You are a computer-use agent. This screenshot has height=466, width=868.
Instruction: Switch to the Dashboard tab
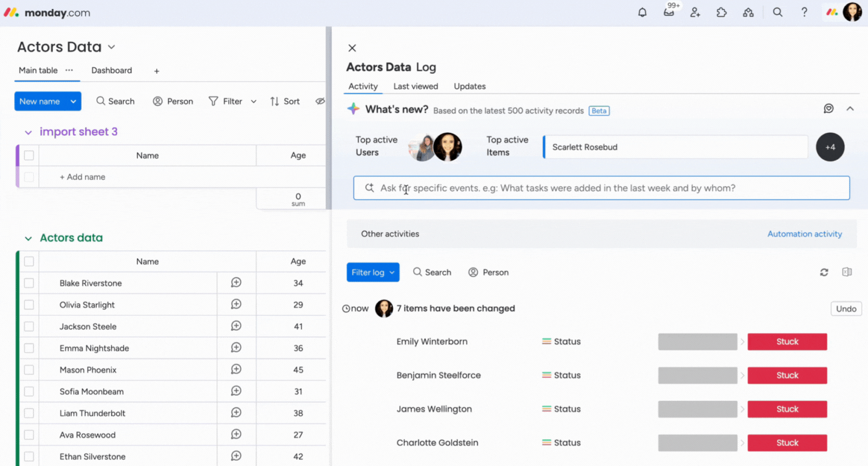click(x=111, y=70)
